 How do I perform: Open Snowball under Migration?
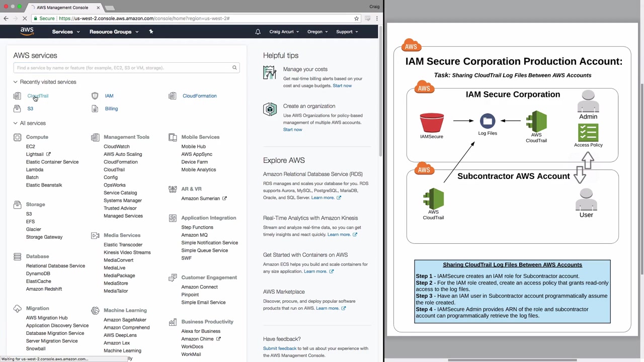point(36,349)
